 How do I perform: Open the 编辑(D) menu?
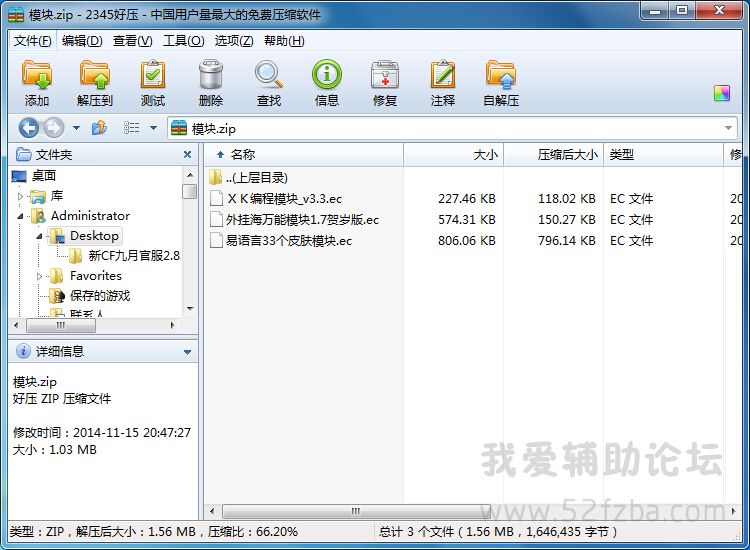point(82,41)
